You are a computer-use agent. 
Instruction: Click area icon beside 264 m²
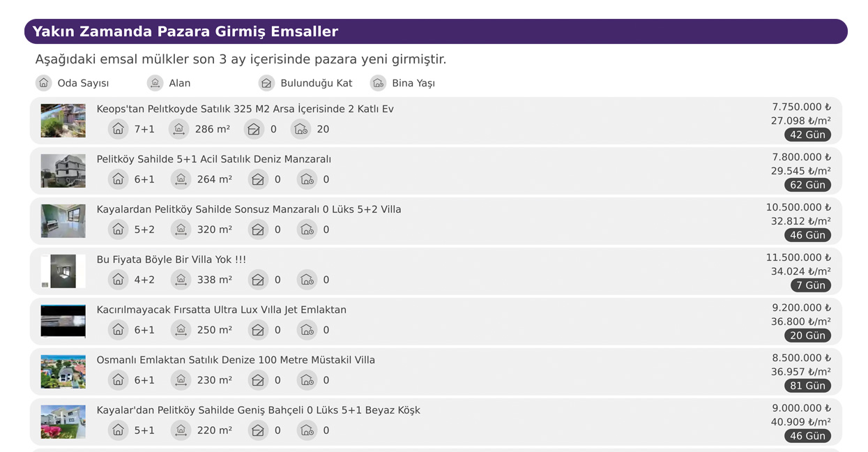[181, 179]
